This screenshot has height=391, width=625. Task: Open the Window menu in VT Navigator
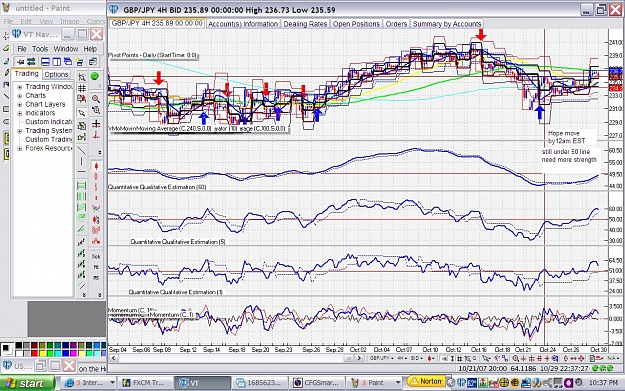(66, 49)
